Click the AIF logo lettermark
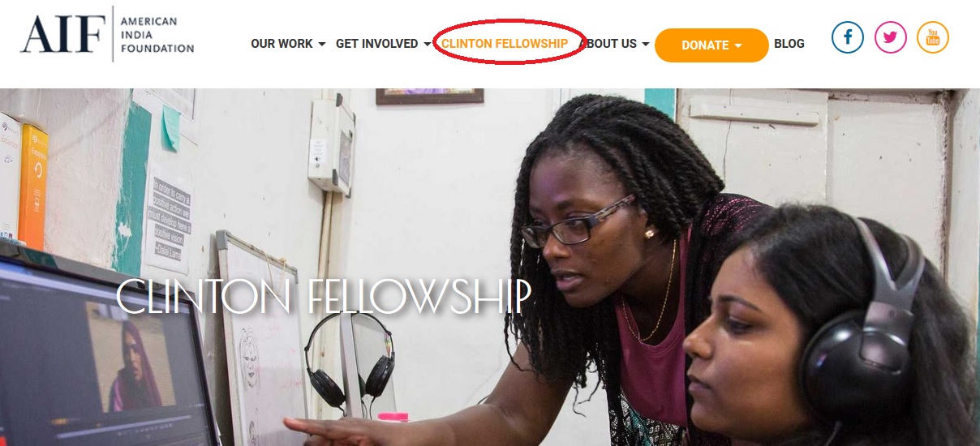980x446 pixels. pyautogui.click(x=63, y=35)
